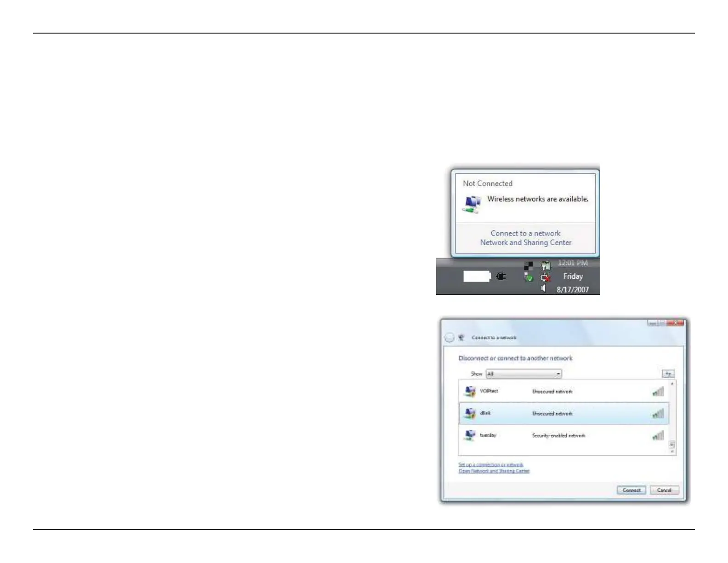Select the dlink unsecured network
Viewport: 728px width, 563px height.
[564, 414]
